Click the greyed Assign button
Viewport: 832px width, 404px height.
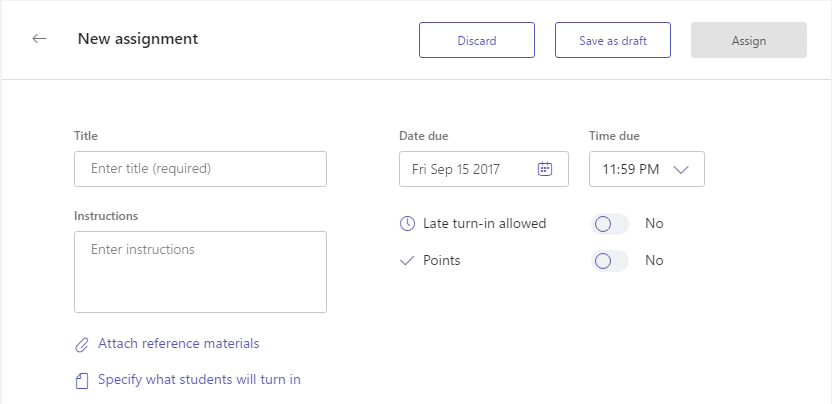click(x=749, y=40)
